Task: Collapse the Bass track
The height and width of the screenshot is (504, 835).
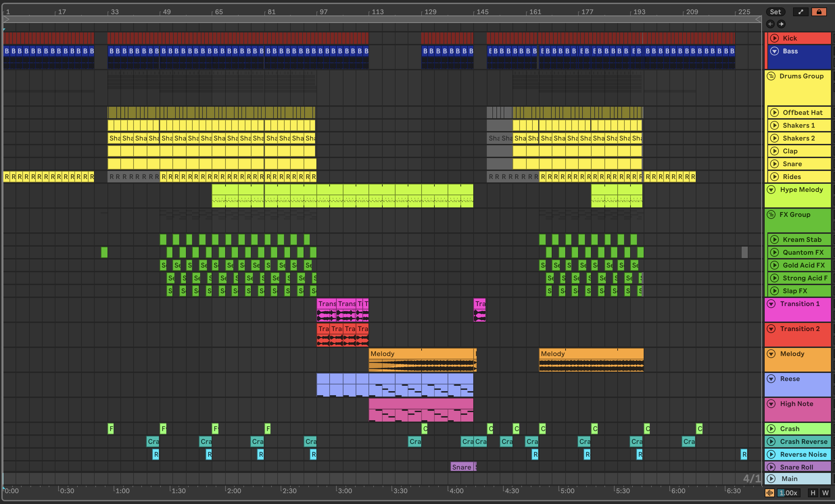Action: (774, 51)
